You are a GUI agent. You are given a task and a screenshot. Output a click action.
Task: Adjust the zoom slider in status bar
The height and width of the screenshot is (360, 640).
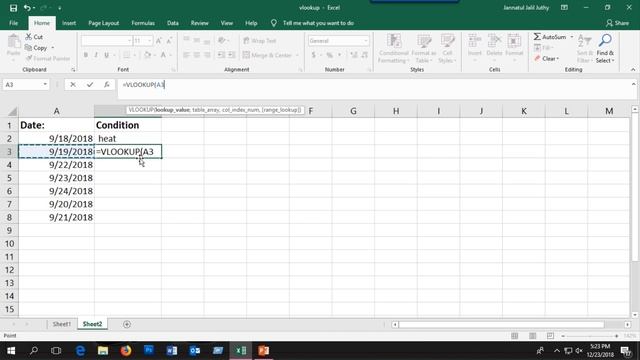[590, 336]
